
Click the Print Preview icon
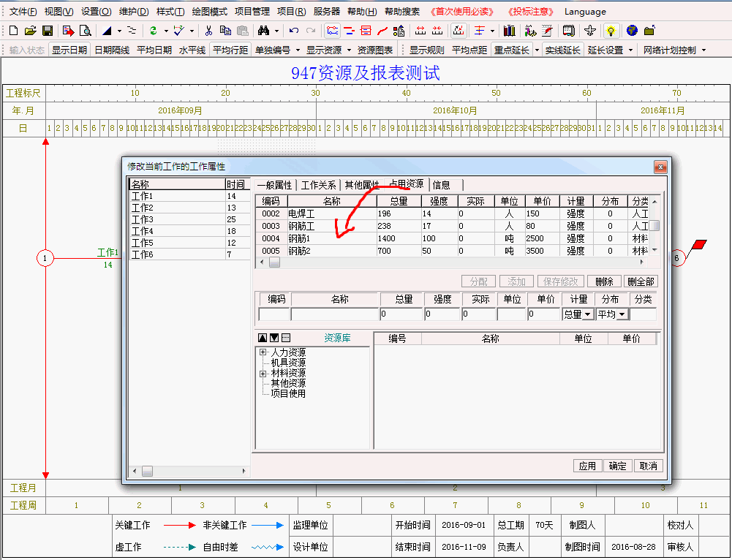(86, 31)
